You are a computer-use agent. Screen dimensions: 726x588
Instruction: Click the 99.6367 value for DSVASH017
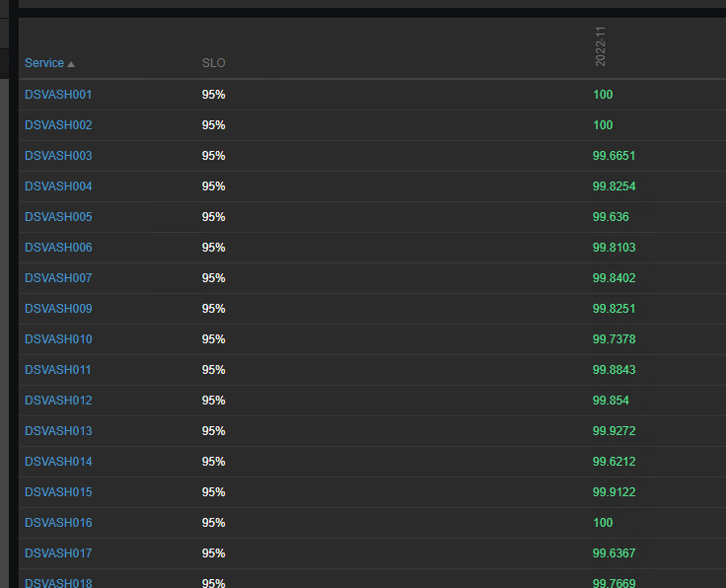(614, 552)
